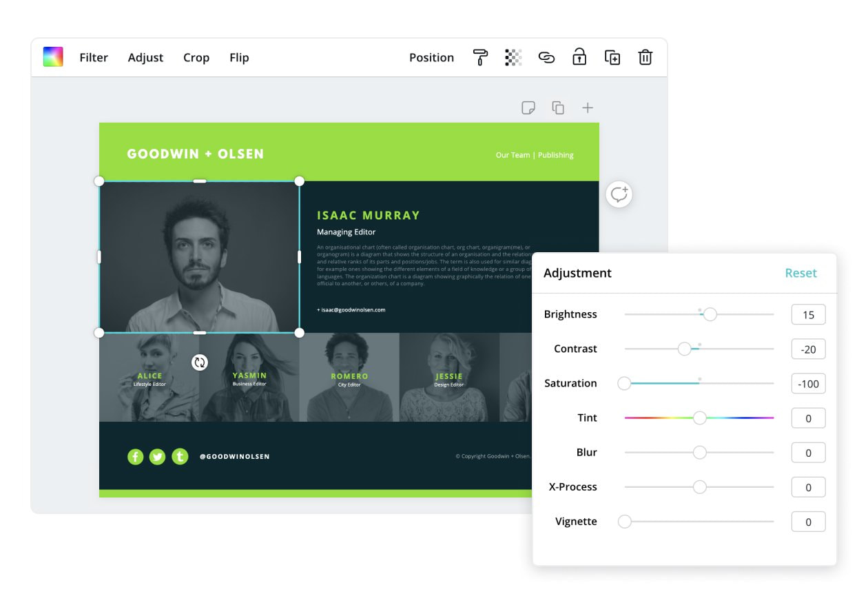Duplicate the page with the copy page icon
This screenshot has height=605, width=868.
coord(558,107)
